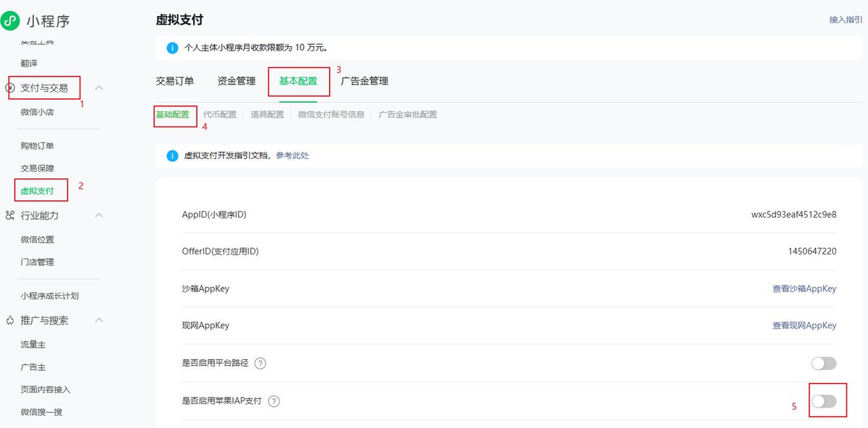This screenshot has height=428, width=868.
Task: Collapse the 行业能力 sidebar section
Action: 99,215
